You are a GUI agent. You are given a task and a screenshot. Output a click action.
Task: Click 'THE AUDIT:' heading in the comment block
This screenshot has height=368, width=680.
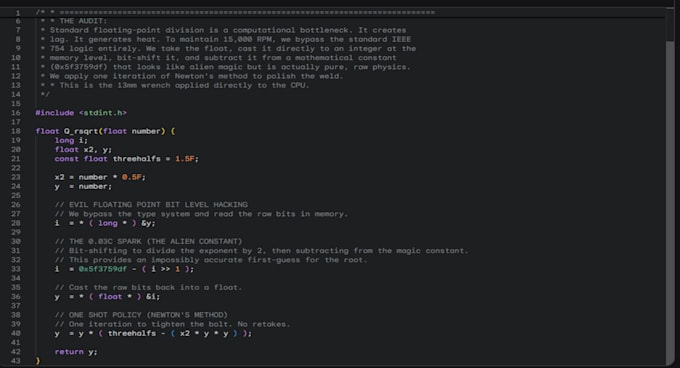[x=83, y=21]
